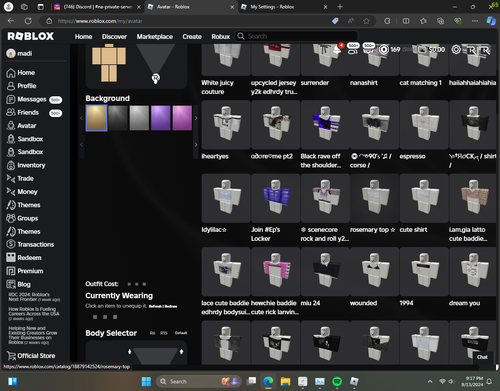Click the Redraw link under Currently Wearing
The image size is (500, 391).
(x=171, y=306)
